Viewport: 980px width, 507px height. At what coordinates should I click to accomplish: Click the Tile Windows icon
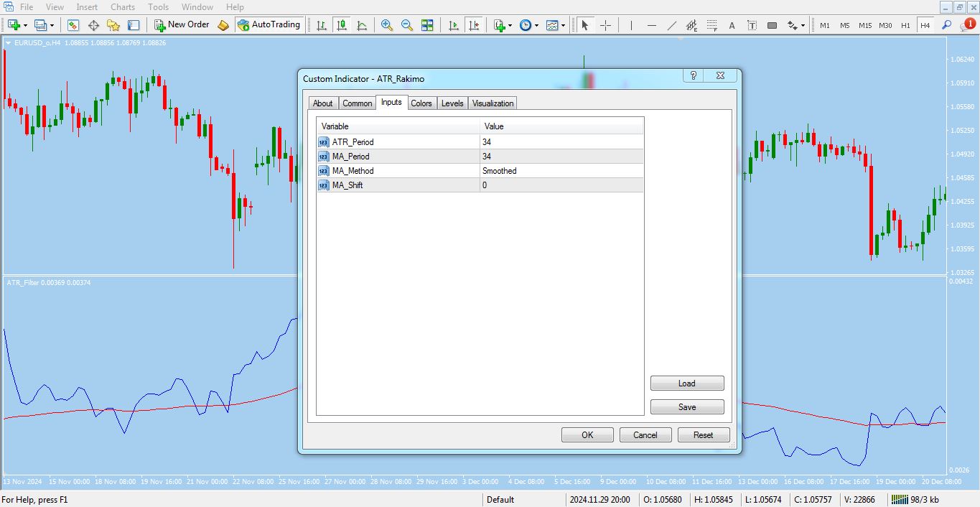click(427, 25)
